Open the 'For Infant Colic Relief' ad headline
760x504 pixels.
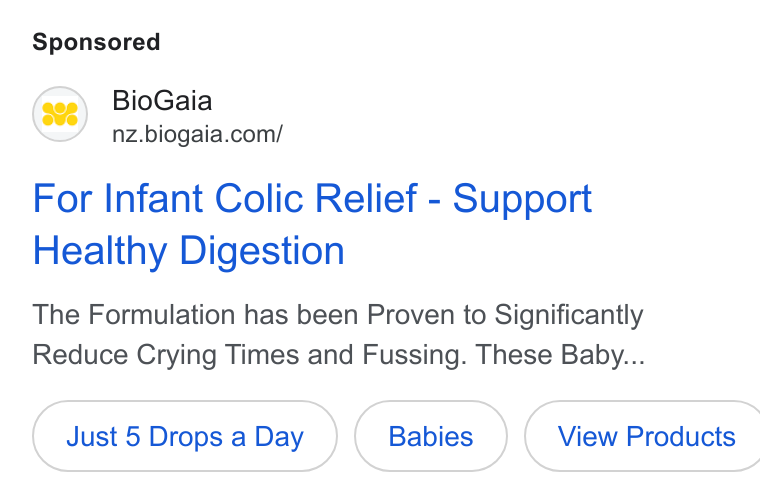312,224
